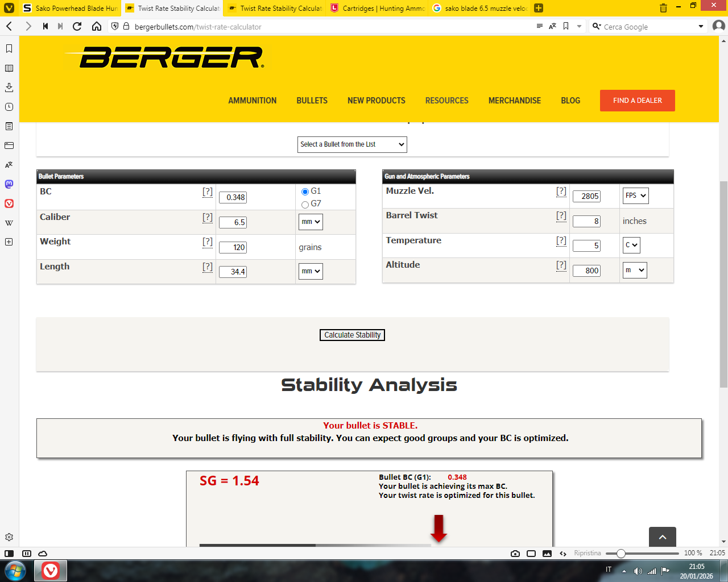Image resolution: width=728 pixels, height=582 pixels.
Task: Open the AMMUNITION menu
Action: 253,101
